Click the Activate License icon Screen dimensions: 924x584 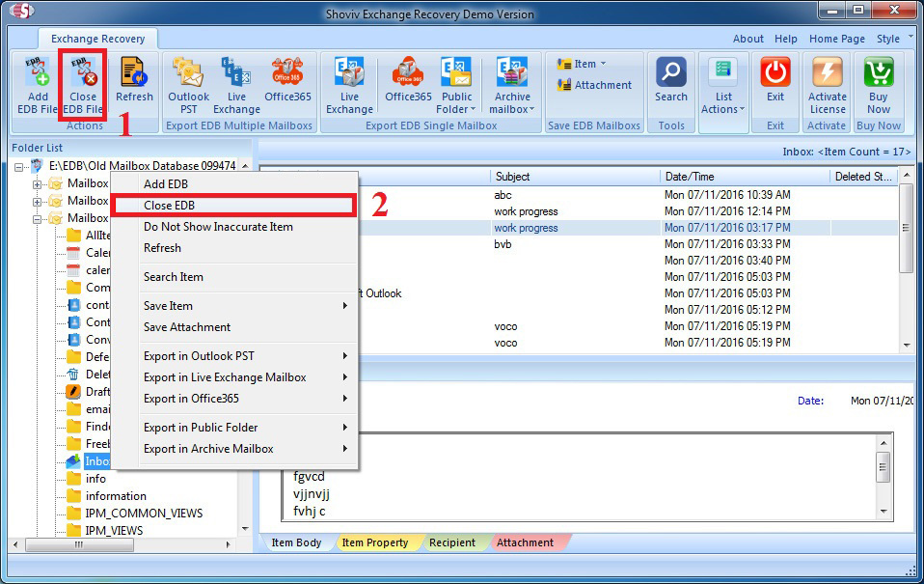point(827,83)
